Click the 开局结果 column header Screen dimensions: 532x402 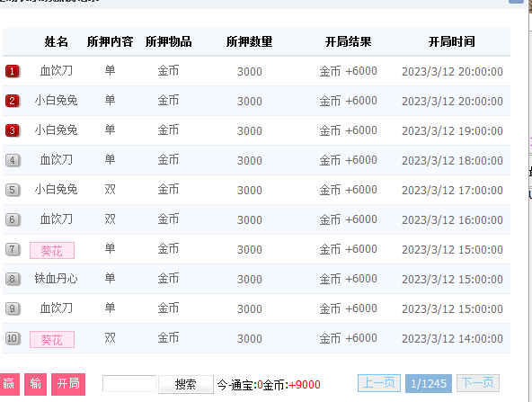(348, 41)
